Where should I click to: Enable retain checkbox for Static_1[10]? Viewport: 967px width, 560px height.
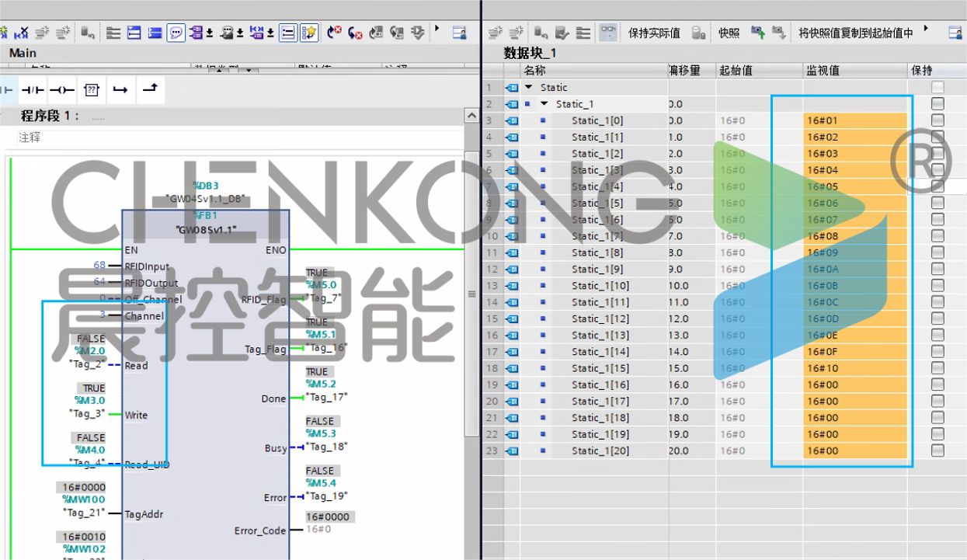pyautogui.click(x=937, y=286)
